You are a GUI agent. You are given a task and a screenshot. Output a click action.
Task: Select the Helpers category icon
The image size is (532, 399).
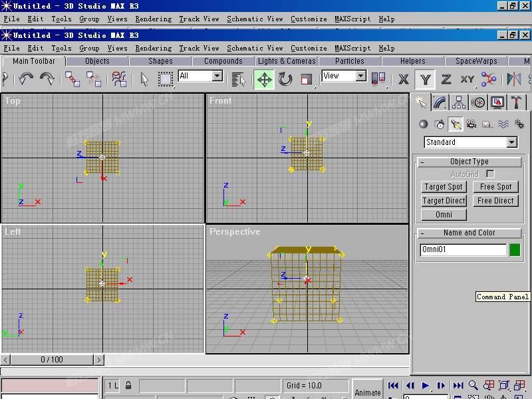point(487,124)
